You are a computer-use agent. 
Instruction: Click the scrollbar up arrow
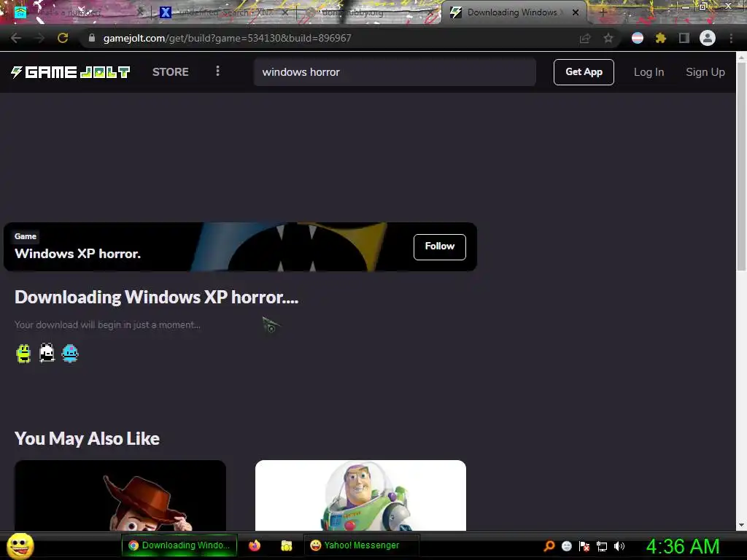tap(741, 57)
